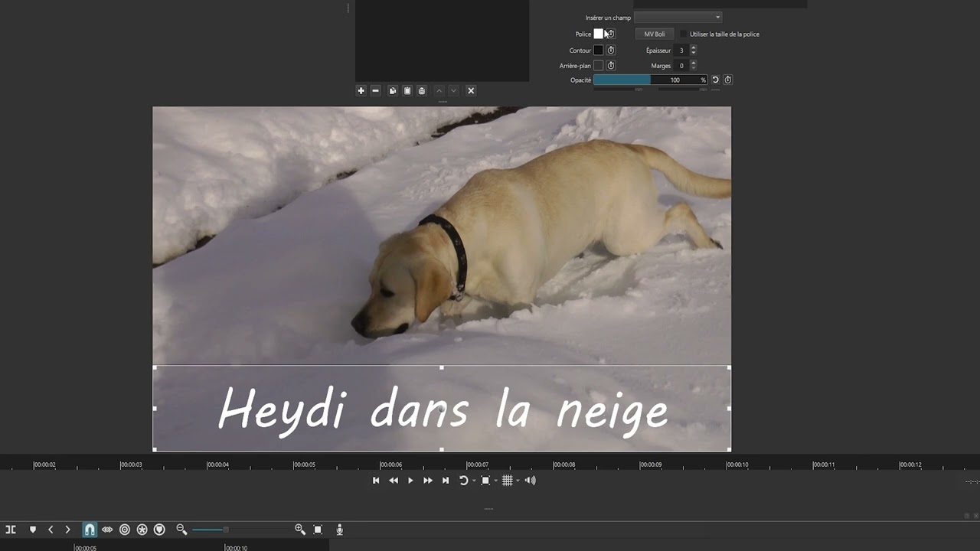Click the copy filters icon
Screen dimensions: 980x551
[x=393, y=90]
